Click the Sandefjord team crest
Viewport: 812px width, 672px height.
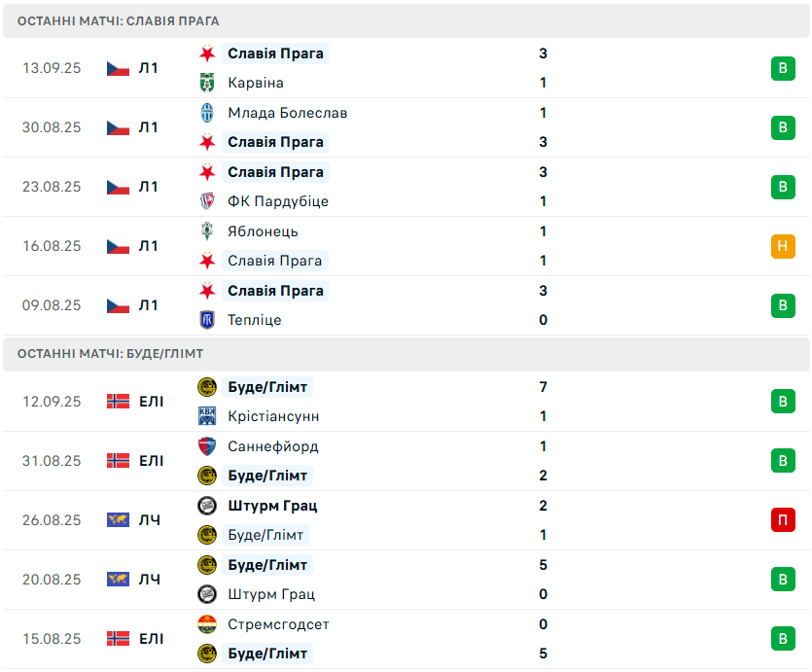tap(206, 446)
